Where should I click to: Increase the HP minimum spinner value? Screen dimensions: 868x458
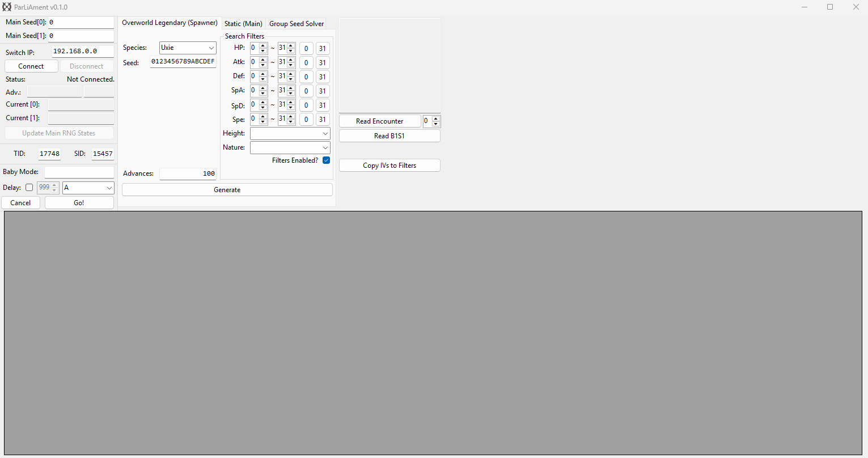point(263,45)
